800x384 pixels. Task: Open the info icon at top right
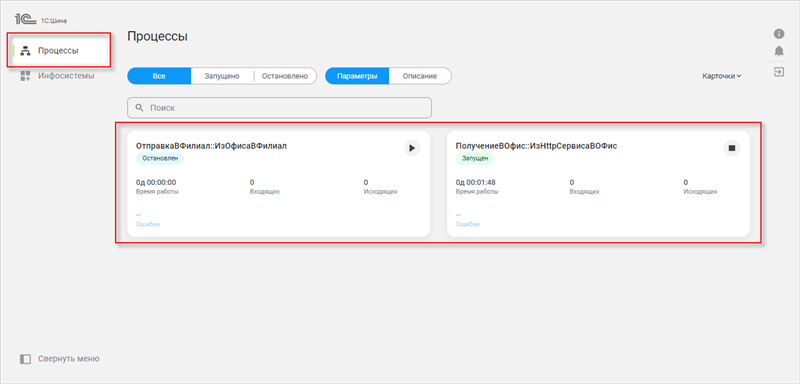[x=779, y=34]
